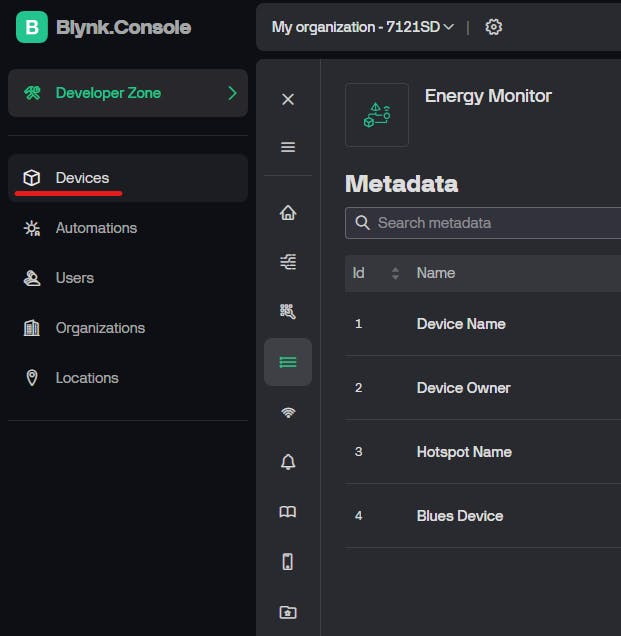Close the template panel with X icon
Image resolution: width=621 pixels, height=636 pixels.
[288, 99]
